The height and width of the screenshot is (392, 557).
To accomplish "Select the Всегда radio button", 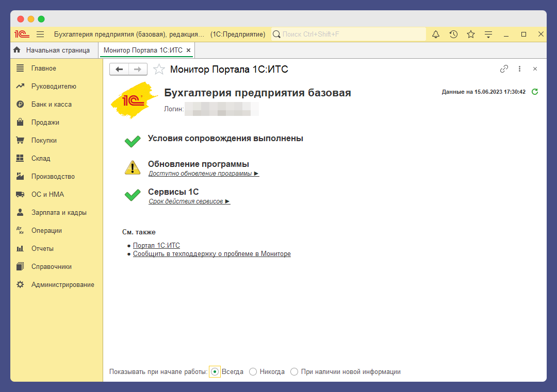I will [x=215, y=372].
